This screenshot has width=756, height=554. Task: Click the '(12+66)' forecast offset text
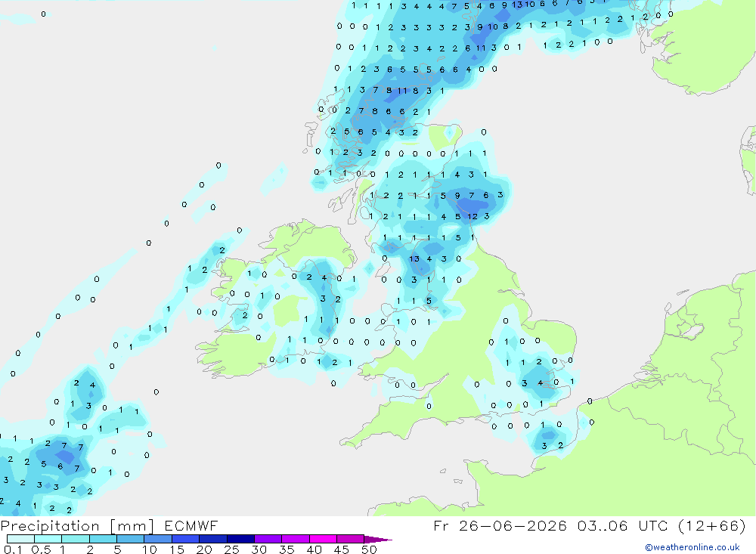(x=712, y=525)
